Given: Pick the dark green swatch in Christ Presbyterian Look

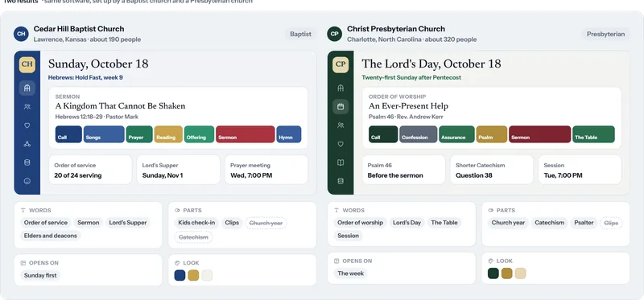Looking at the screenshot, I should pyautogui.click(x=493, y=273).
